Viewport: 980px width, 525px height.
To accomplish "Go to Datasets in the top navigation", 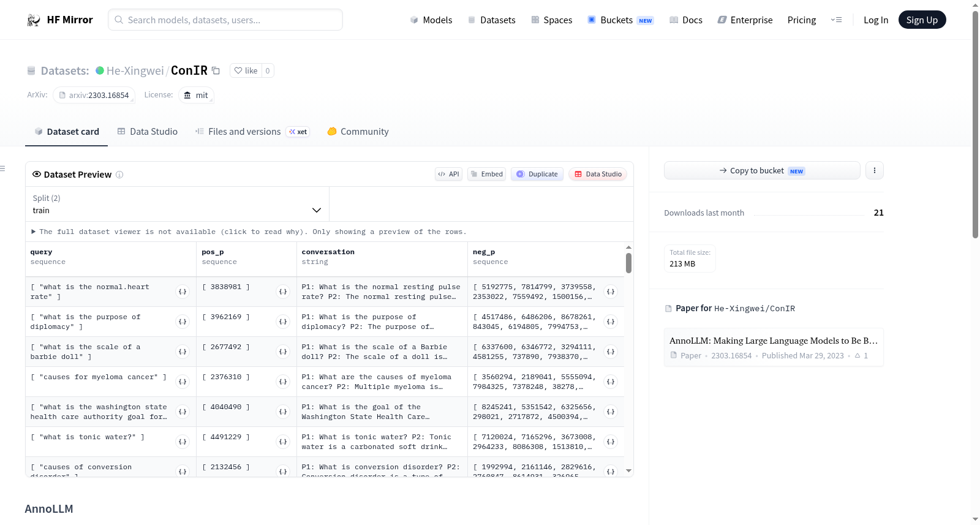I will point(492,20).
